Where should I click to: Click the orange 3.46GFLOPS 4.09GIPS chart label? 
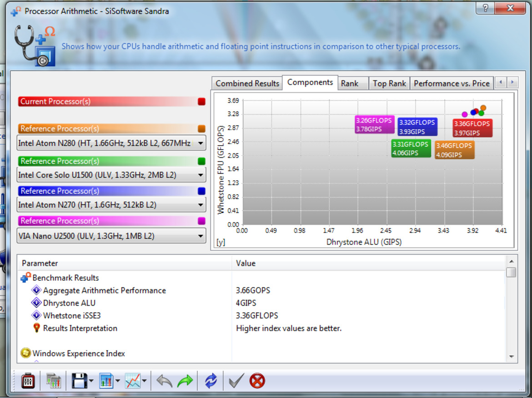point(454,150)
